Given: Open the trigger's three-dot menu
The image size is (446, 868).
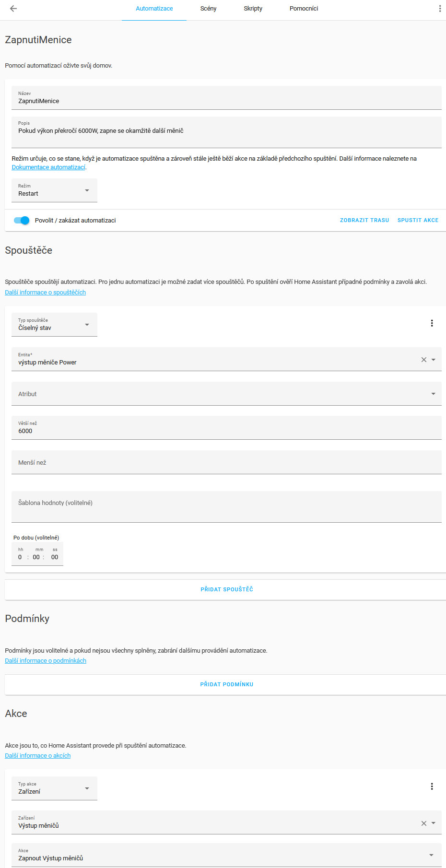Looking at the screenshot, I should (432, 323).
